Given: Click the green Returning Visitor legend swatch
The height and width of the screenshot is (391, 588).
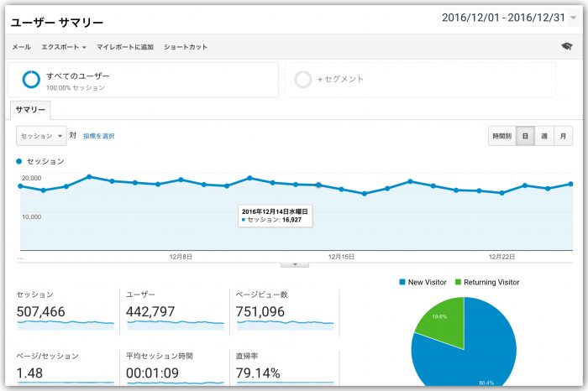Looking at the screenshot, I should (x=458, y=283).
